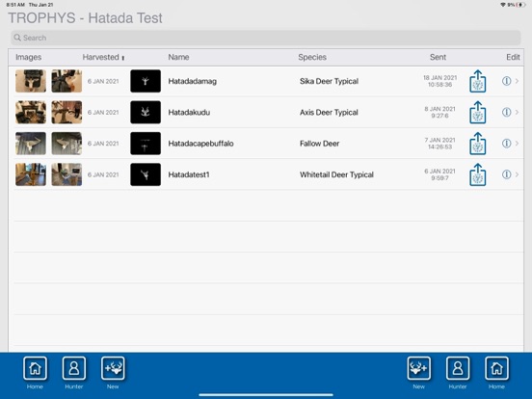Tap the share icon for Hatadatest1
This screenshot has height=399, width=532.
478,174
